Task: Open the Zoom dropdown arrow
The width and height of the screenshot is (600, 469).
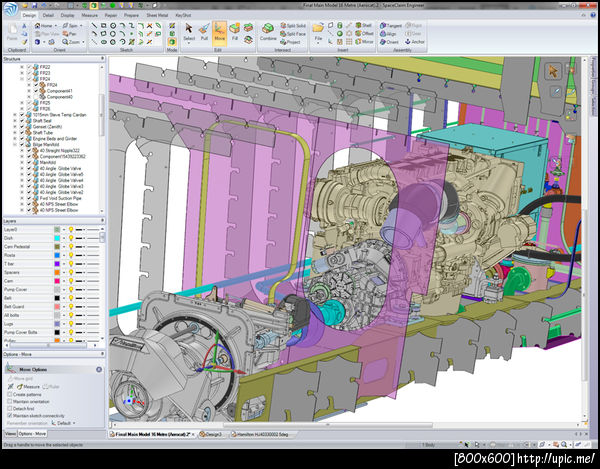Action: [x=83, y=42]
